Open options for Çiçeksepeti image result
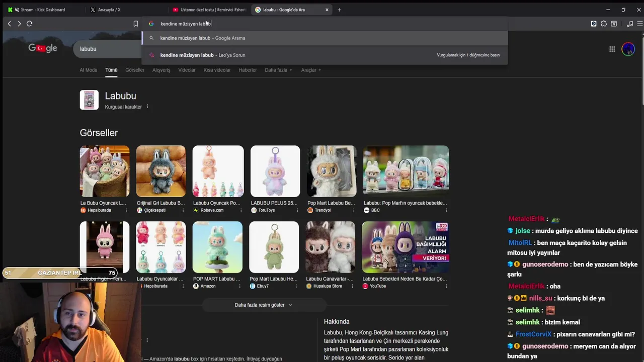 pos(183,210)
